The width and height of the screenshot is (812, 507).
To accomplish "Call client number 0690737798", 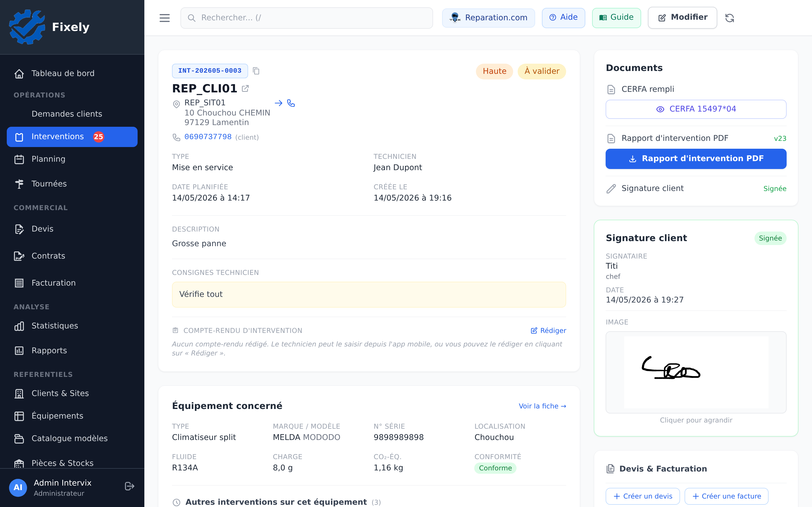I will [x=208, y=137].
